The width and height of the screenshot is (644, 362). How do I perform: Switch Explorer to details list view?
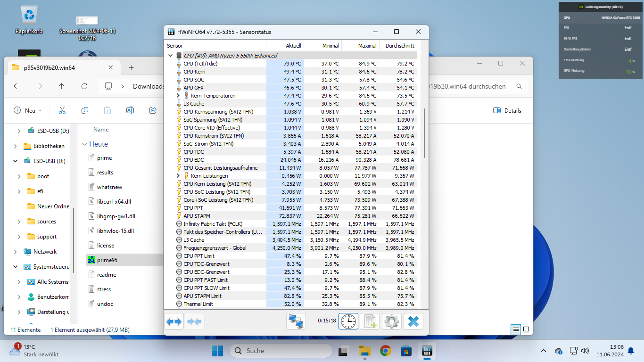click(516, 329)
